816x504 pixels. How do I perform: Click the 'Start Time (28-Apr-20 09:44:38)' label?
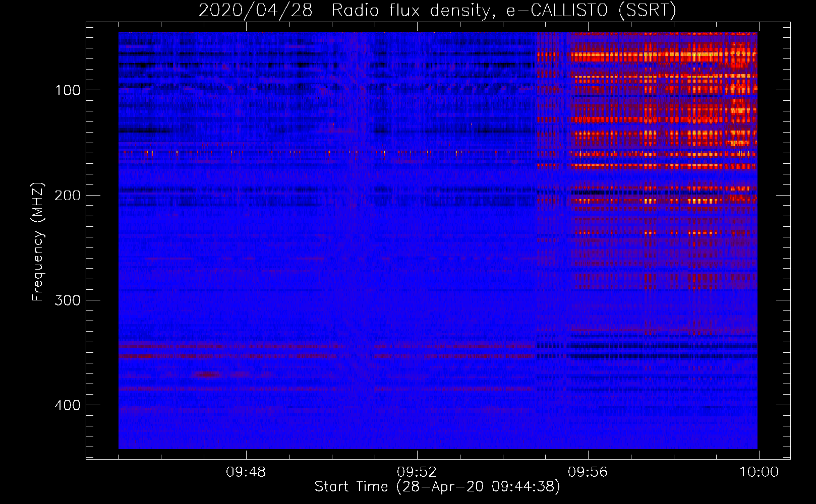437,487
